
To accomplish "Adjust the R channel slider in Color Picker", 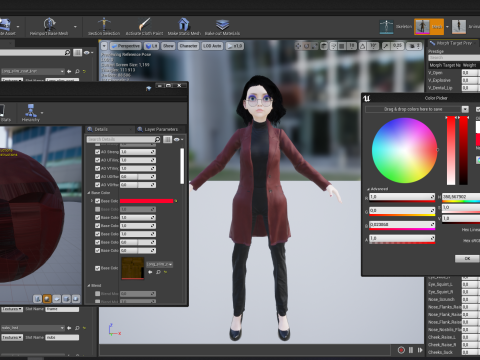I will tap(402, 198).
